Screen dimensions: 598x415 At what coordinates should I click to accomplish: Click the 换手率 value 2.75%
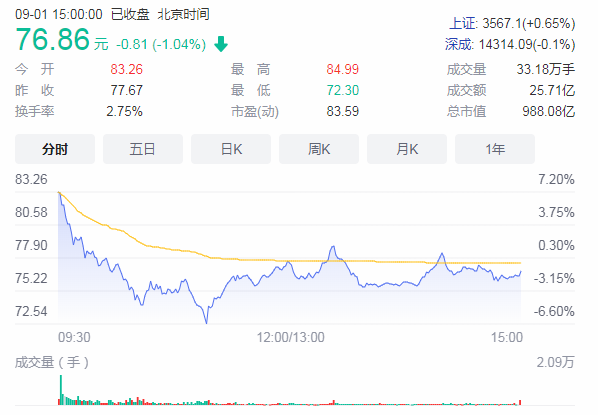124,111
